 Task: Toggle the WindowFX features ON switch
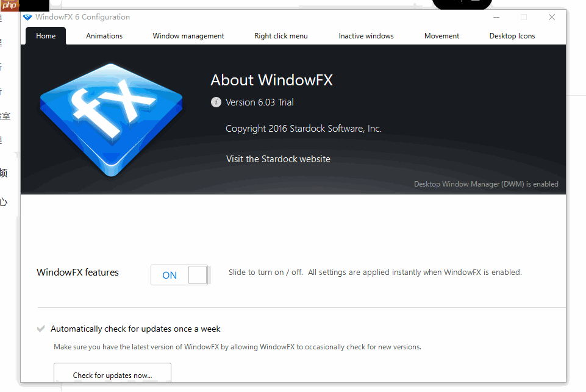point(180,275)
